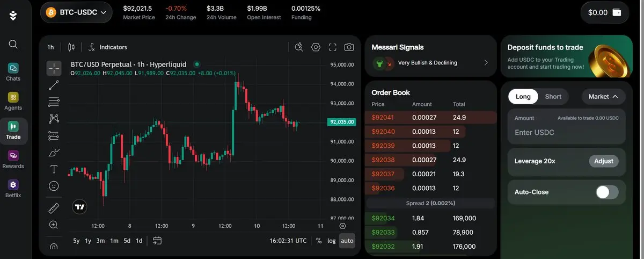Open the $0.00 wallet balance button

(x=605, y=12)
